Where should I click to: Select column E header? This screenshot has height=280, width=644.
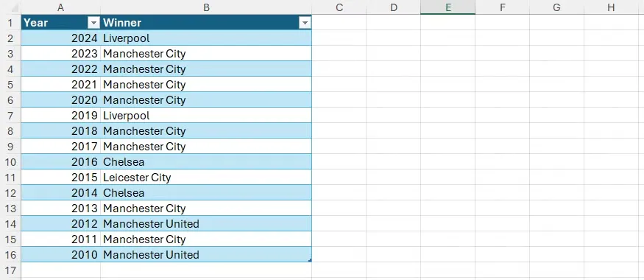click(447, 7)
